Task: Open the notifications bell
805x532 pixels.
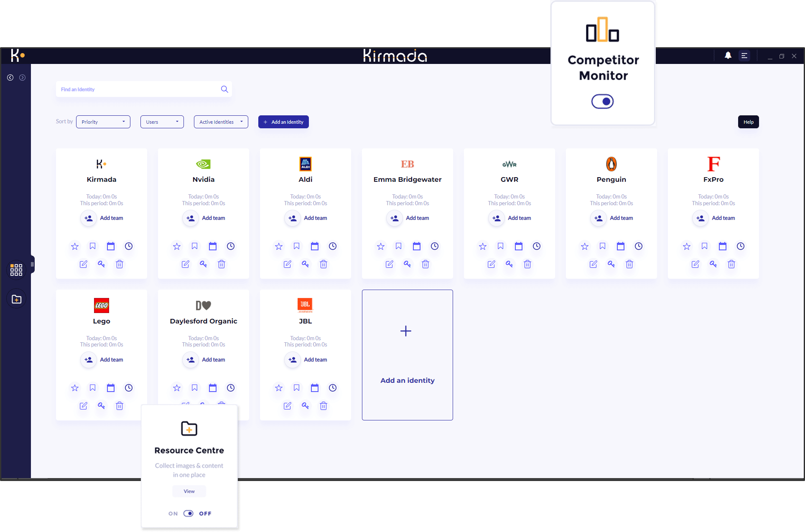Action: coord(728,56)
